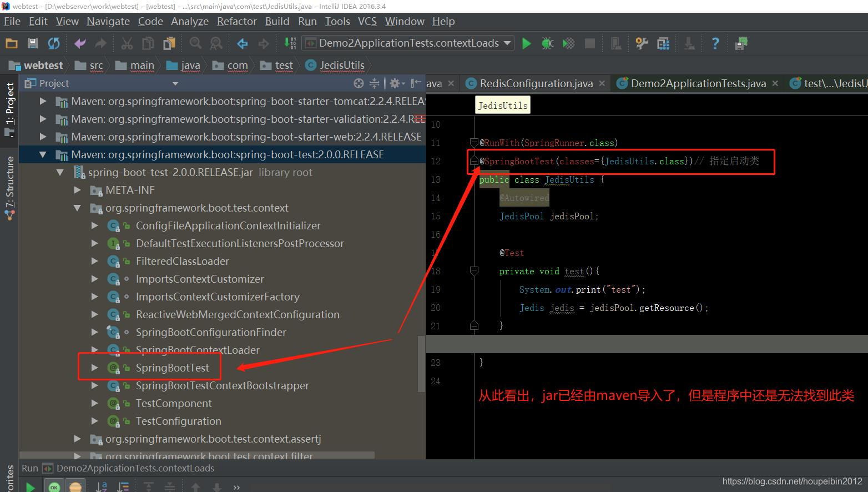
Task: Expand spring-boot-starter-validation Maven library
Action: click(43, 119)
